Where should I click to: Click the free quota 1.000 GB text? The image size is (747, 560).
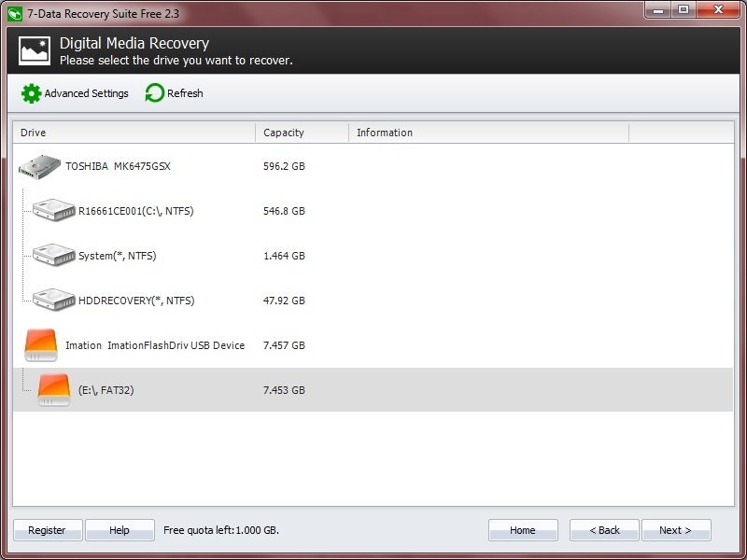tap(224, 529)
